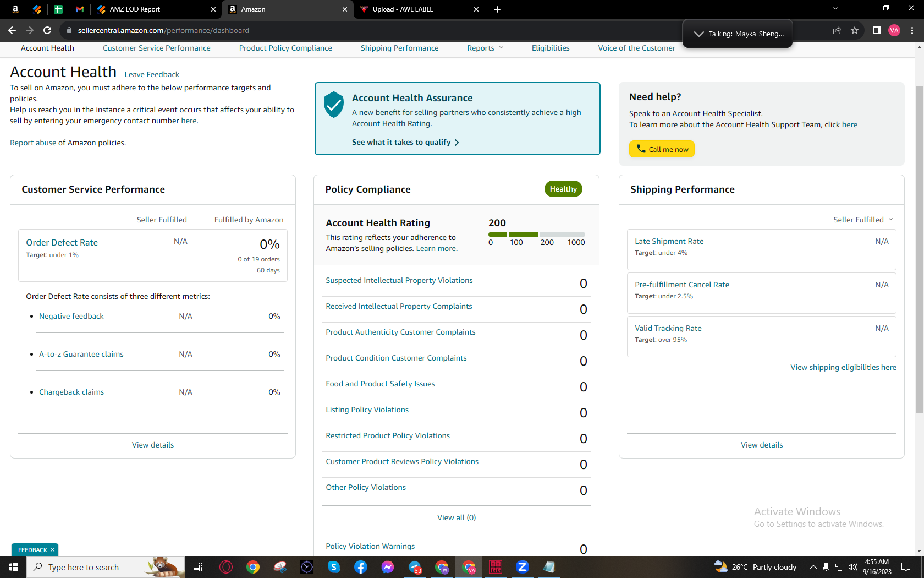The width and height of the screenshot is (924, 578).
Task: Click the browser address bar URL
Action: (x=163, y=30)
